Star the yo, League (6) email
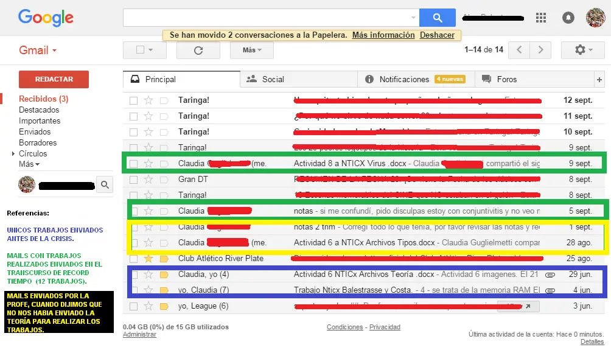This screenshot has width=611, height=364. click(x=148, y=306)
